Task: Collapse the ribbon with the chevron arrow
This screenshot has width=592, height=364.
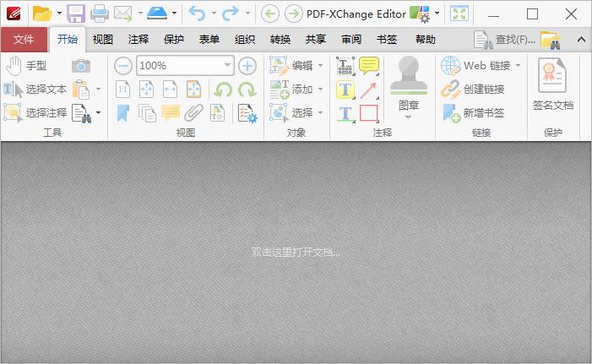Action: click(x=581, y=40)
